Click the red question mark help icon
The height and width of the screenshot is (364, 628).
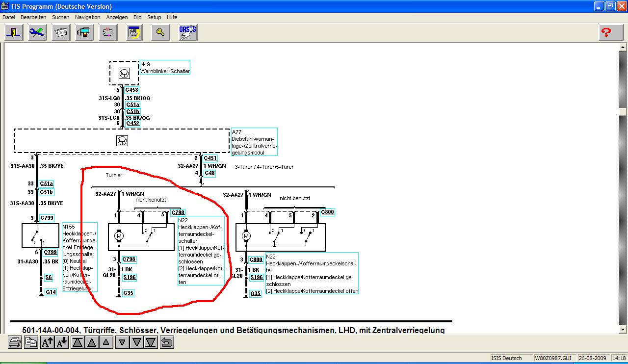click(x=607, y=32)
